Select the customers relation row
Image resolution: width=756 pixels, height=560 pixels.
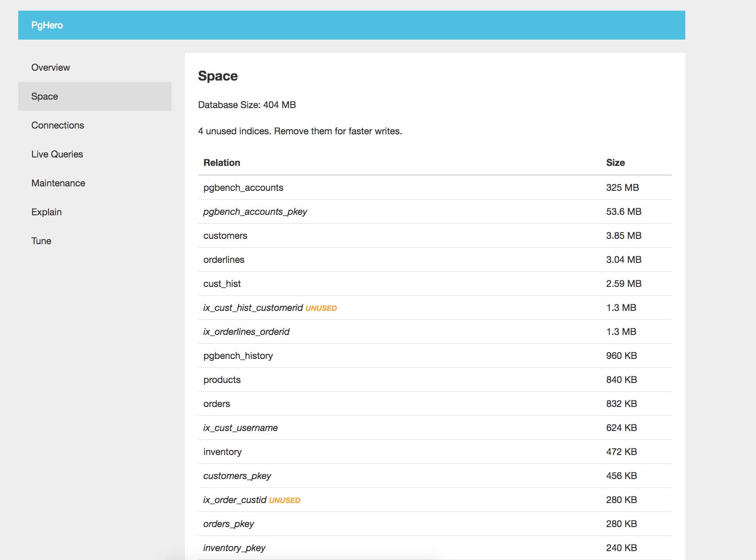(x=225, y=235)
